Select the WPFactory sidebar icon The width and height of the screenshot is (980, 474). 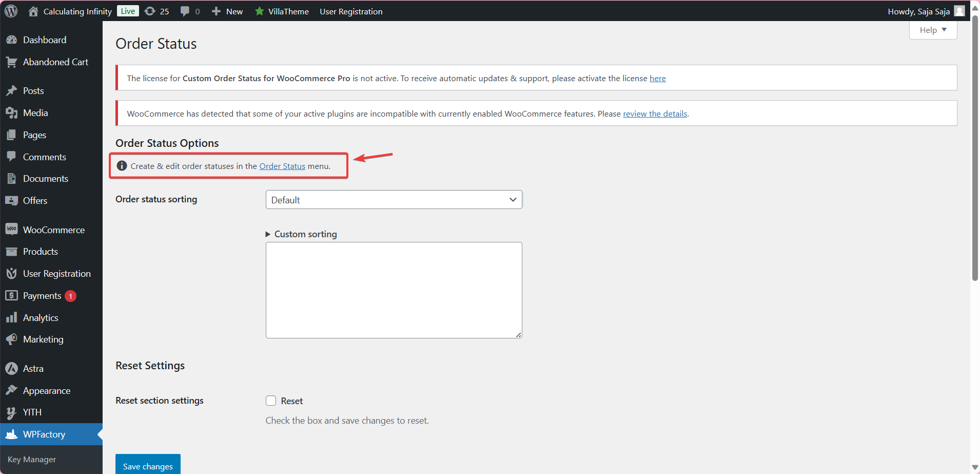pyautogui.click(x=12, y=434)
